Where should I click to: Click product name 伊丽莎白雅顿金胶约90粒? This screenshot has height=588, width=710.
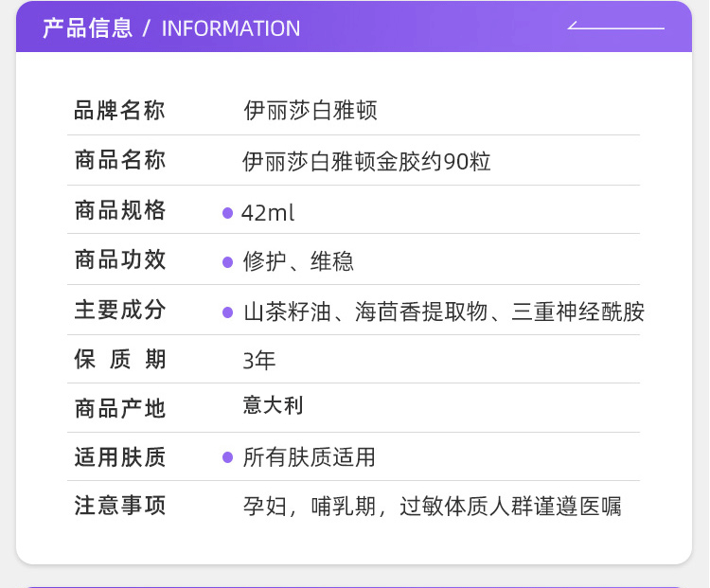pos(366,162)
